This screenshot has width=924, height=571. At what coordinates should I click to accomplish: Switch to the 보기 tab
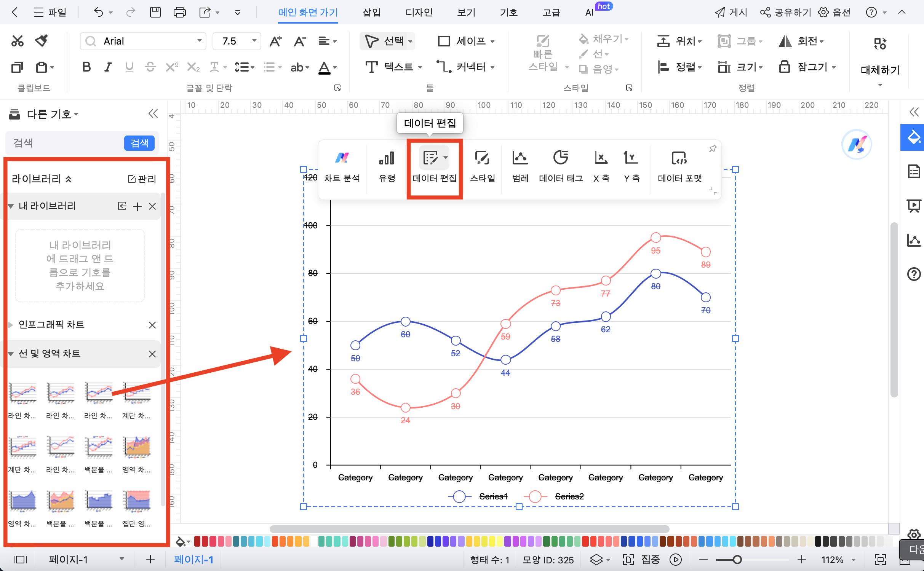[466, 13]
